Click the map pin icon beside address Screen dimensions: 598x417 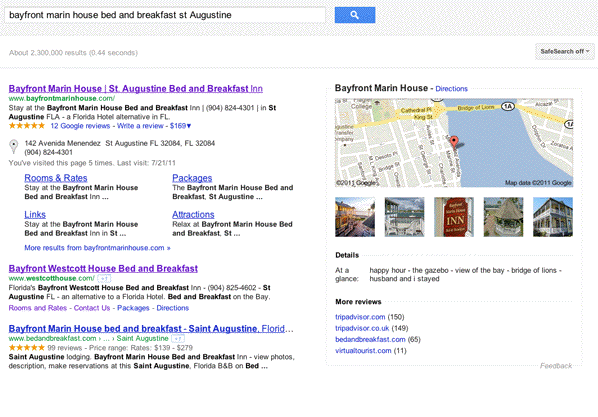[x=14, y=147]
